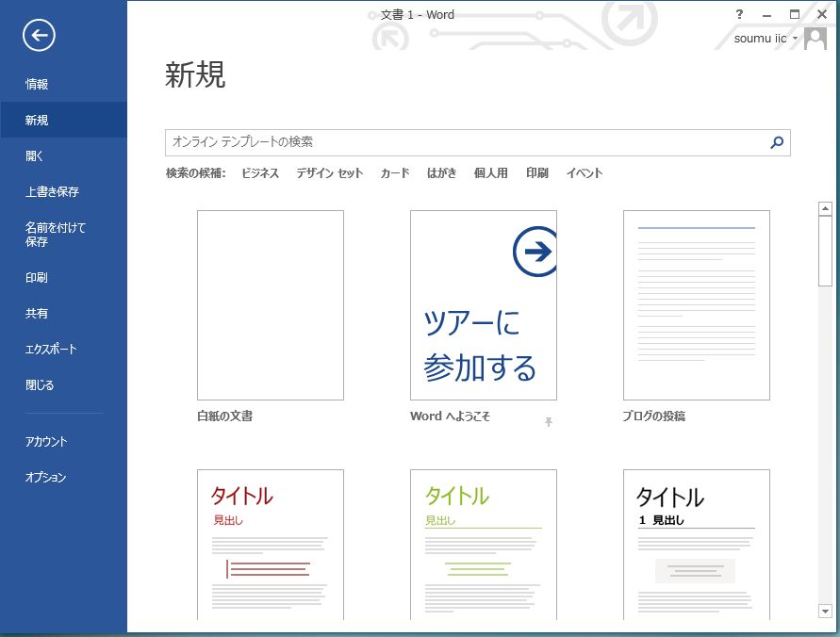The image size is (840, 637).
Task: Select 名前を付けて保存
Action: (x=64, y=235)
